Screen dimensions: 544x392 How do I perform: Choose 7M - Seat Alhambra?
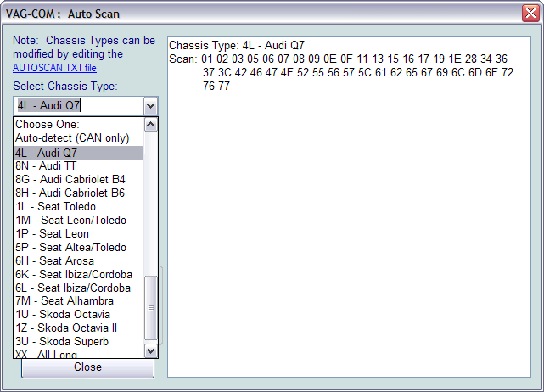click(x=64, y=301)
